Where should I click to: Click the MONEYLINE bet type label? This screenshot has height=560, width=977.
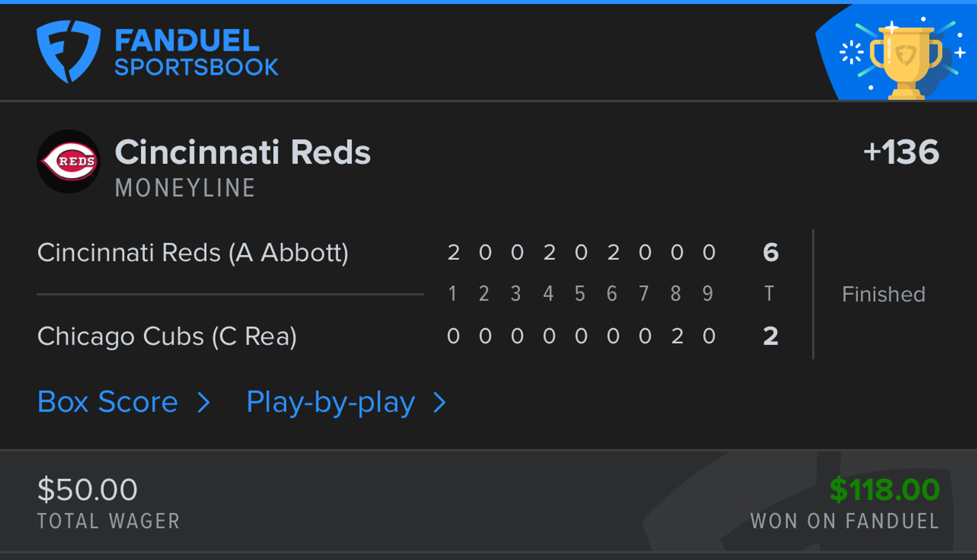pos(185,188)
